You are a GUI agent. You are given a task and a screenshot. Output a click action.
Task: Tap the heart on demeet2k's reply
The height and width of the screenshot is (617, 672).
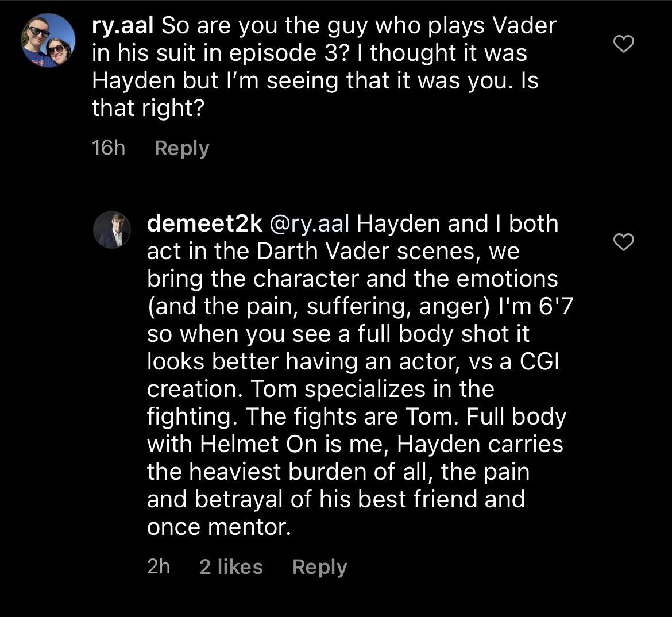point(624,242)
